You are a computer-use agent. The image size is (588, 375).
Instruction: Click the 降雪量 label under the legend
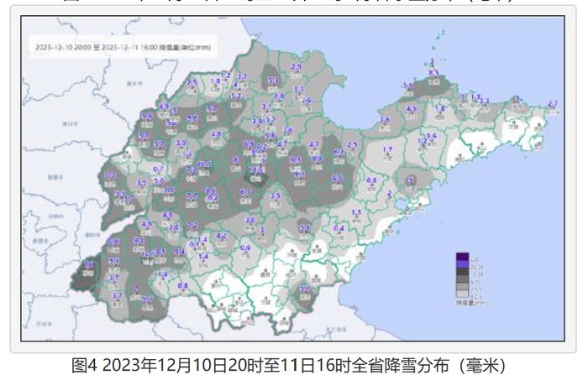[x=471, y=302]
